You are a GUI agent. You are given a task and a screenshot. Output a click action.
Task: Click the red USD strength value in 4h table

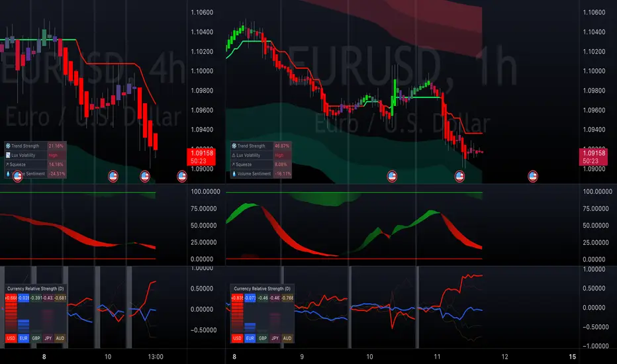coord(11,298)
